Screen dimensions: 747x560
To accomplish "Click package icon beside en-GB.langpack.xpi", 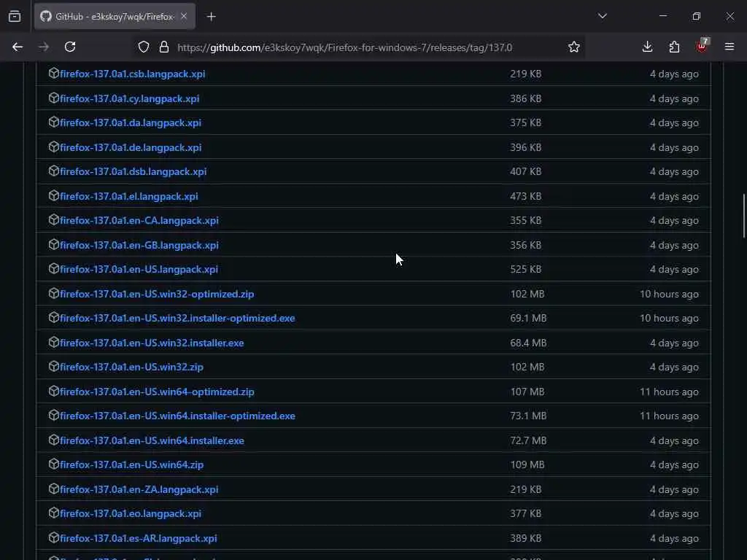I will click(x=54, y=244).
